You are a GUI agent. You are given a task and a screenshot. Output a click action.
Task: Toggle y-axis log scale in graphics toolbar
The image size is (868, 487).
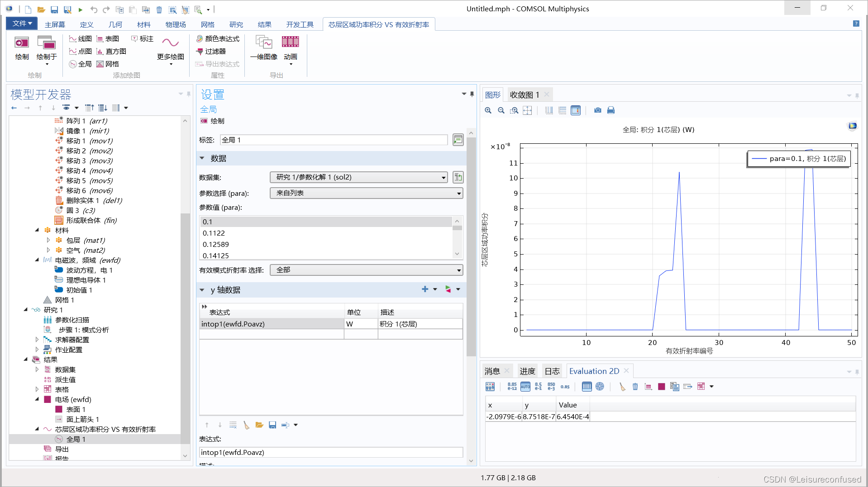(x=562, y=110)
